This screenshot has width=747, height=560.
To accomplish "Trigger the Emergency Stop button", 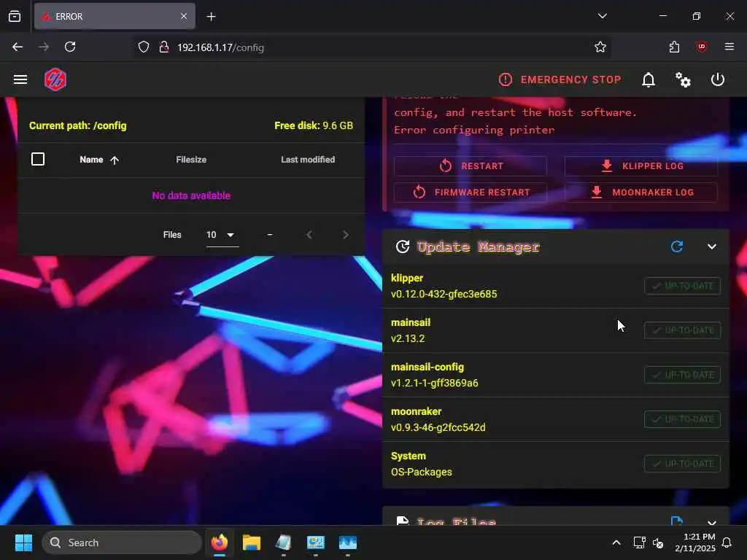I will 560,79.
